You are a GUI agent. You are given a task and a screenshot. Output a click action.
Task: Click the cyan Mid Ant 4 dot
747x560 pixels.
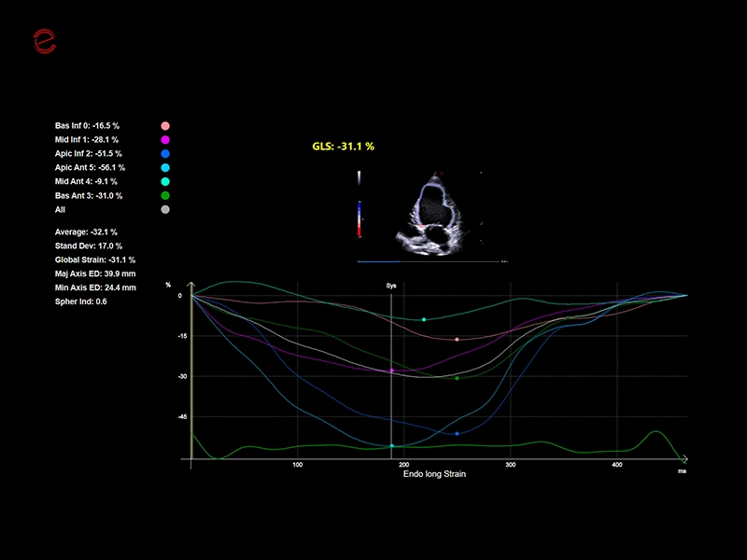pyautogui.click(x=165, y=182)
